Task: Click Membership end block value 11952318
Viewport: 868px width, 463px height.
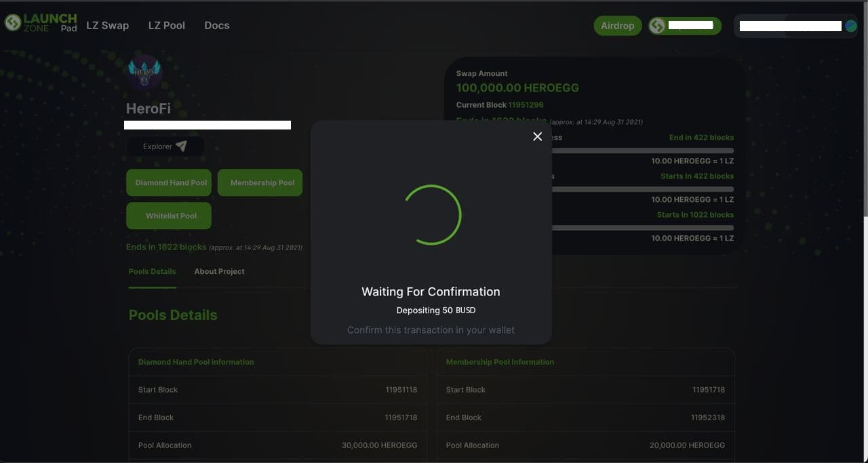Action: (x=708, y=418)
